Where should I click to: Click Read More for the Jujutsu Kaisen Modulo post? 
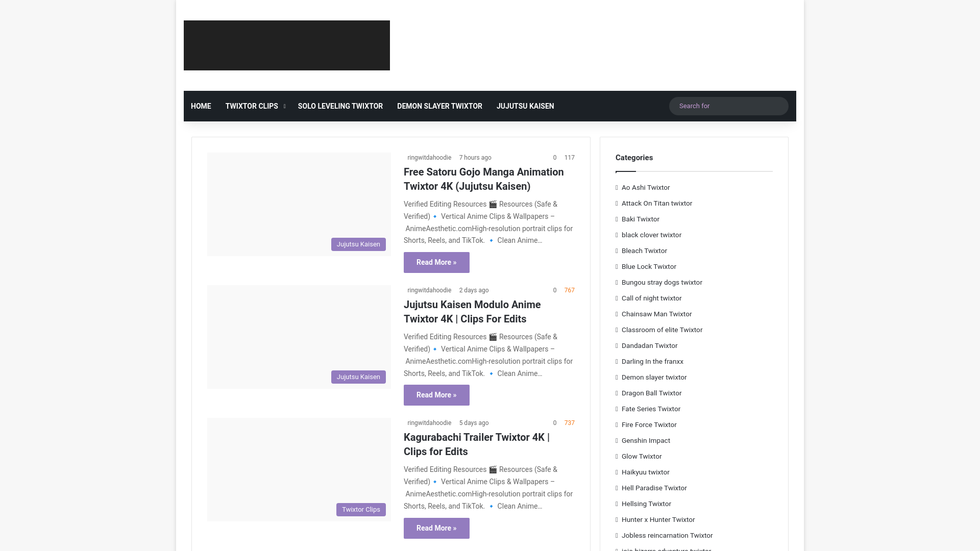pos(436,395)
